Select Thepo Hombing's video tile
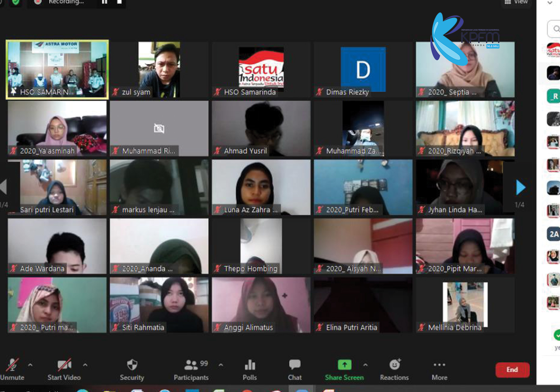Screen dimensions: 560x392 261,246
